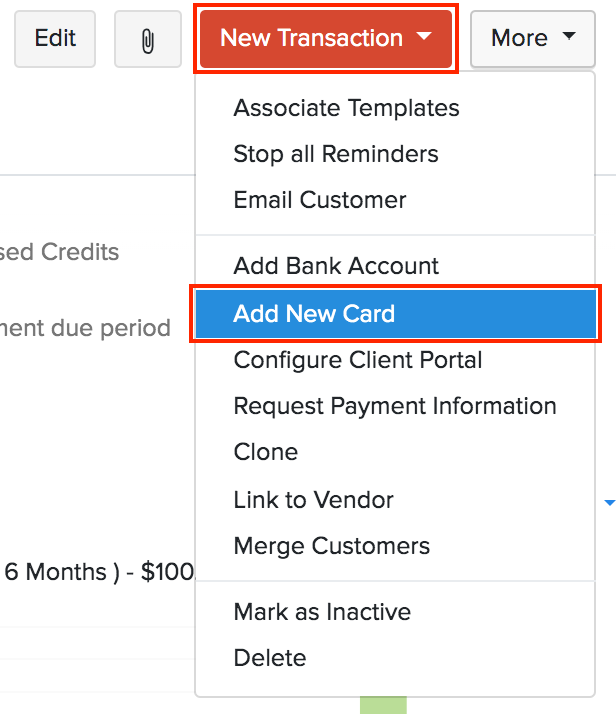Screen dimensions: 616x714
Task: Select Request Payment Information entry
Action: pos(394,406)
